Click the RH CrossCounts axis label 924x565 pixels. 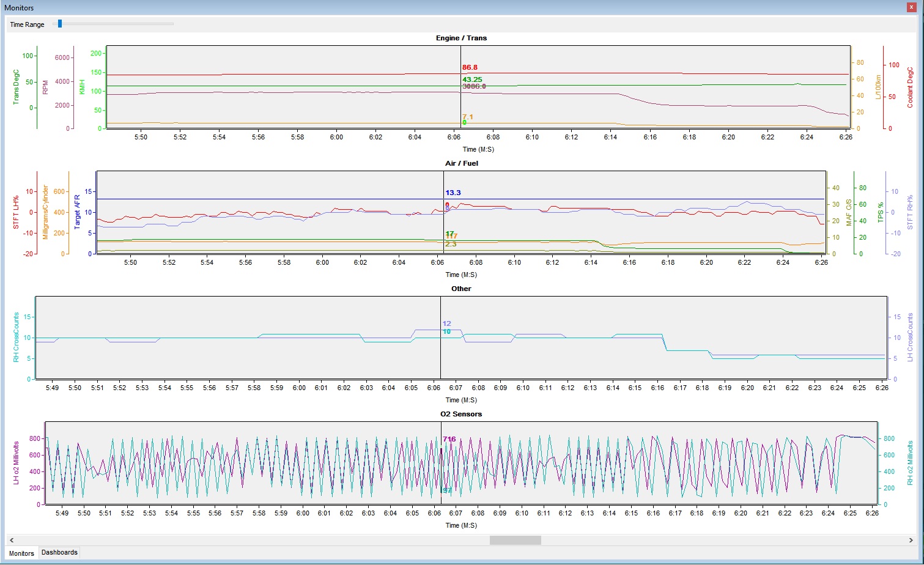click(x=17, y=338)
